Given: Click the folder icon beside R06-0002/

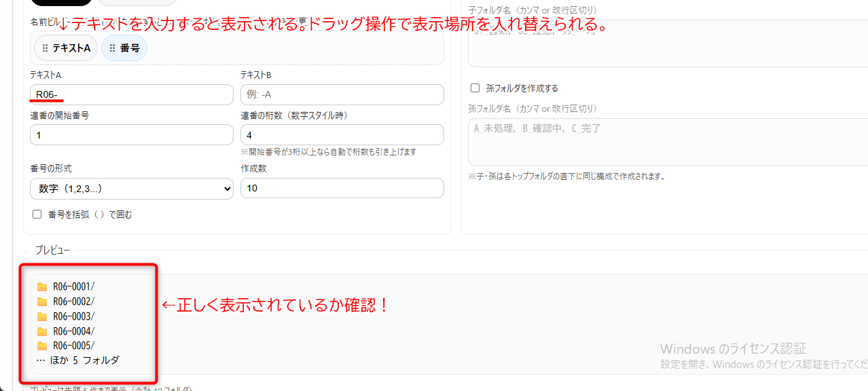Looking at the screenshot, I should (x=42, y=301).
